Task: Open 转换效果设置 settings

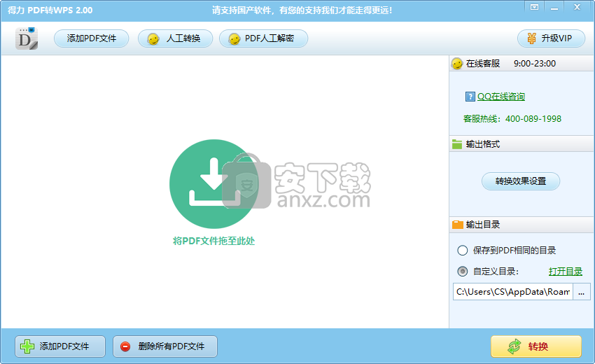Action: tap(520, 181)
